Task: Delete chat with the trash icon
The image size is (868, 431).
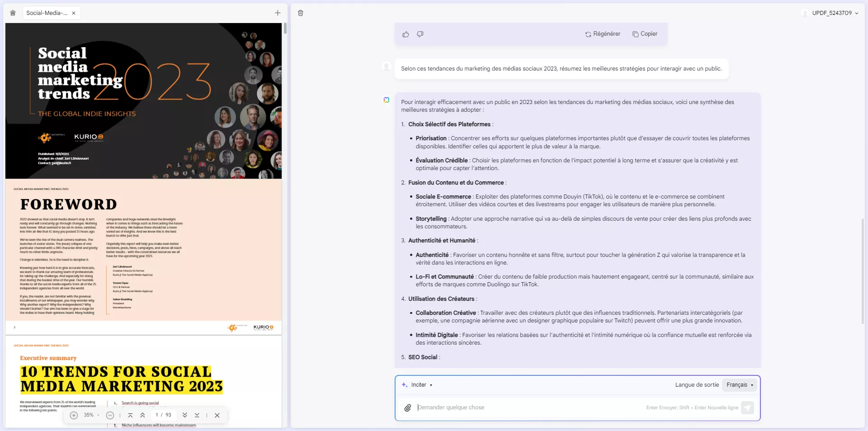Action: coord(301,13)
